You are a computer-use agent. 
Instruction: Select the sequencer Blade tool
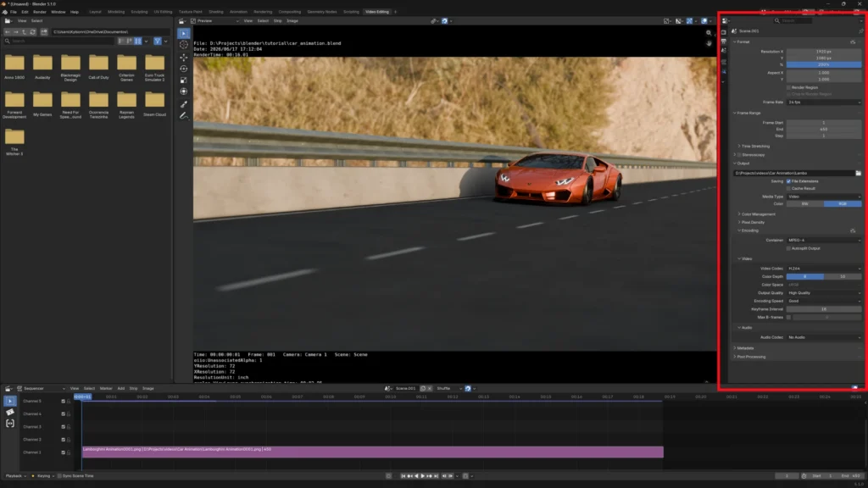click(10, 413)
